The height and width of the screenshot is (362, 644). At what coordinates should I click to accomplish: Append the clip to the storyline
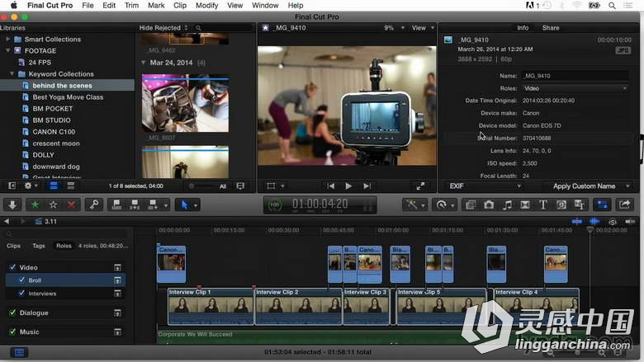tap(153, 205)
